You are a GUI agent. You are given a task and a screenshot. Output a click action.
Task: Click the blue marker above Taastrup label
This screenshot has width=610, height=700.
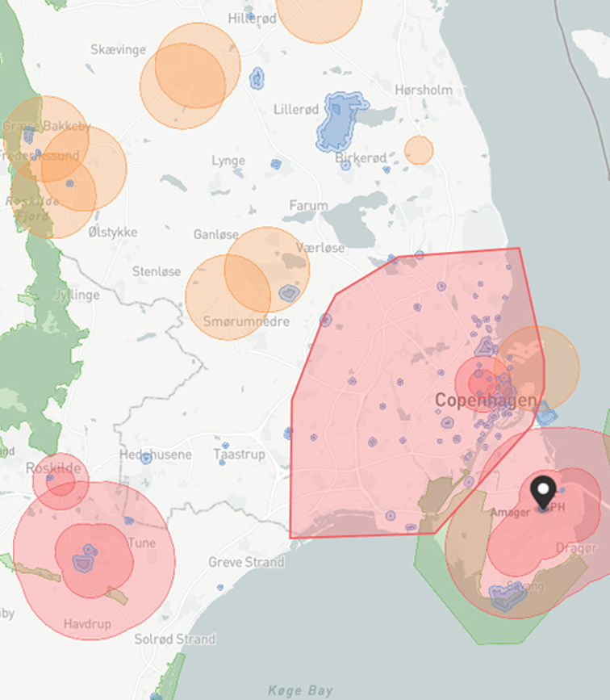[x=225, y=445]
